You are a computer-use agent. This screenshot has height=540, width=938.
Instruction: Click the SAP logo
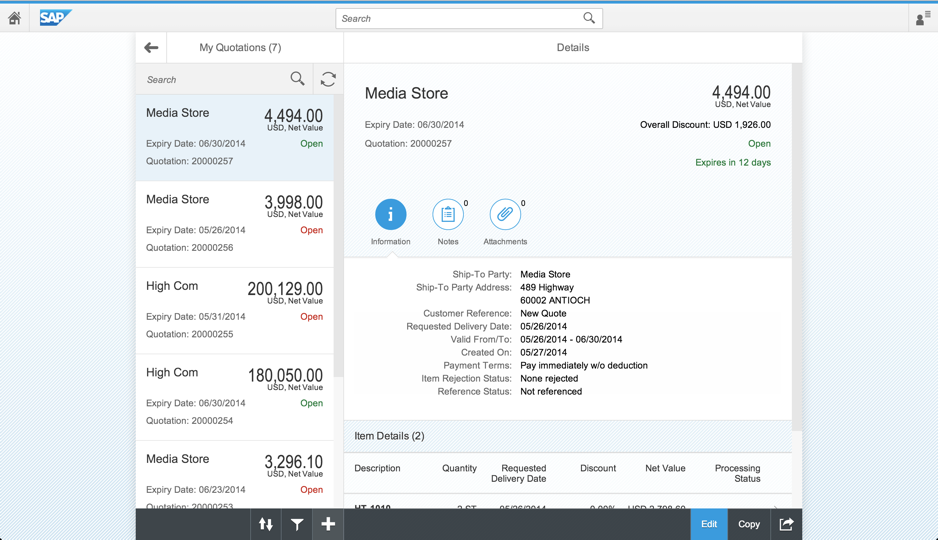click(55, 18)
